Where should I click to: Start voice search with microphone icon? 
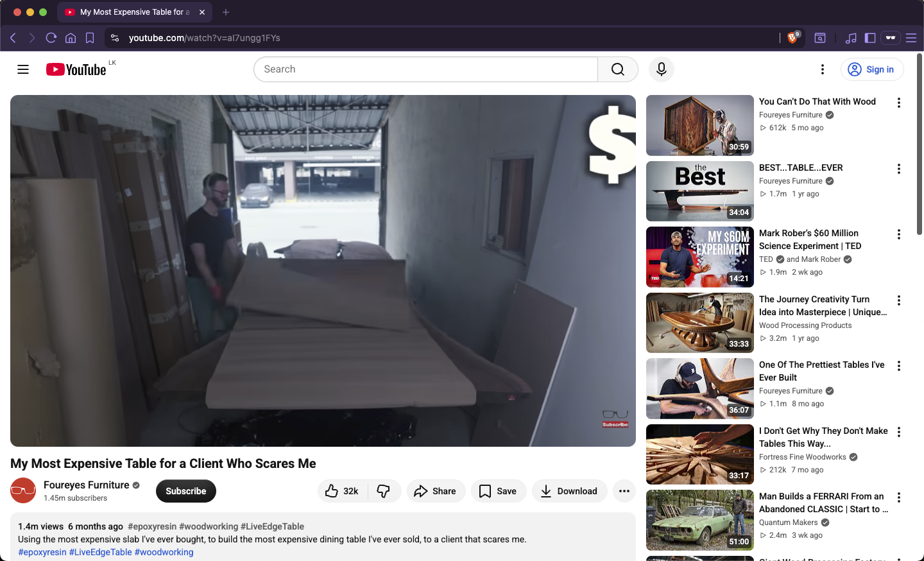(x=662, y=69)
